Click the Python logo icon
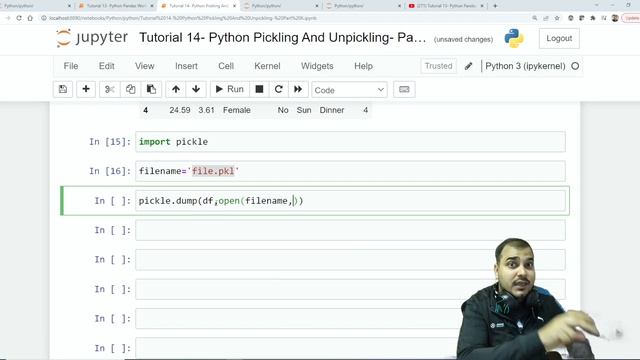The width and height of the screenshot is (640, 360). tap(514, 38)
